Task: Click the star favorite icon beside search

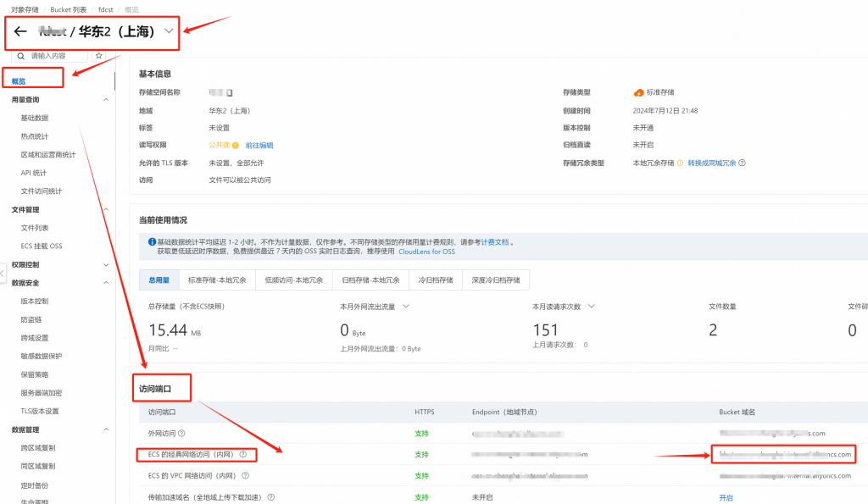Action: (x=99, y=56)
